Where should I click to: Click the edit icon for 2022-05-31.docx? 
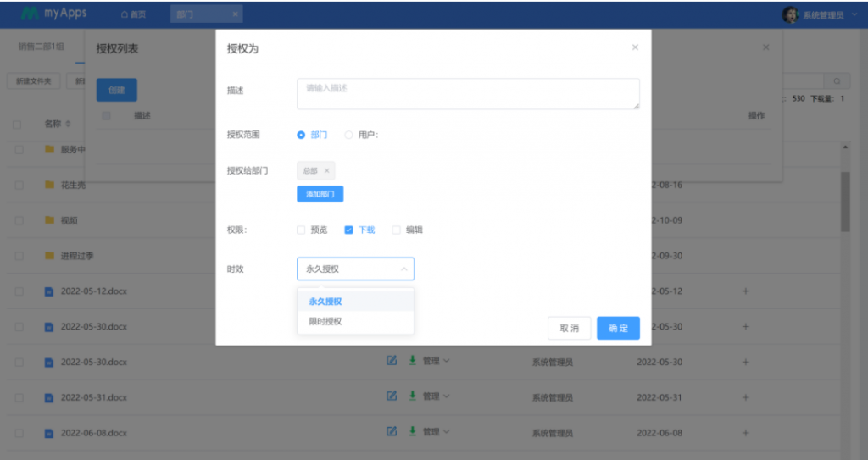click(392, 396)
